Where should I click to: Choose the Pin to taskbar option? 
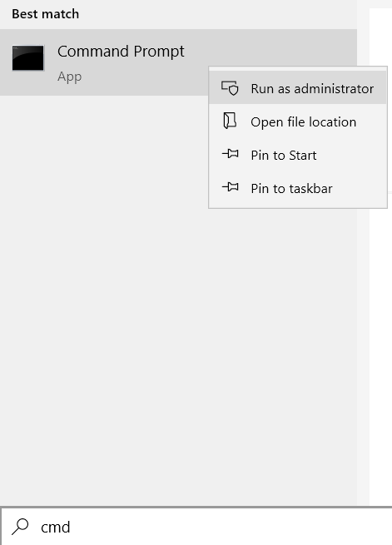[297, 188]
